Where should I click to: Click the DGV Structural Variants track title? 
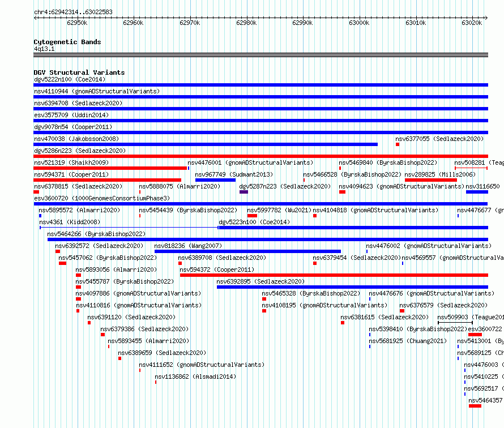point(79,72)
